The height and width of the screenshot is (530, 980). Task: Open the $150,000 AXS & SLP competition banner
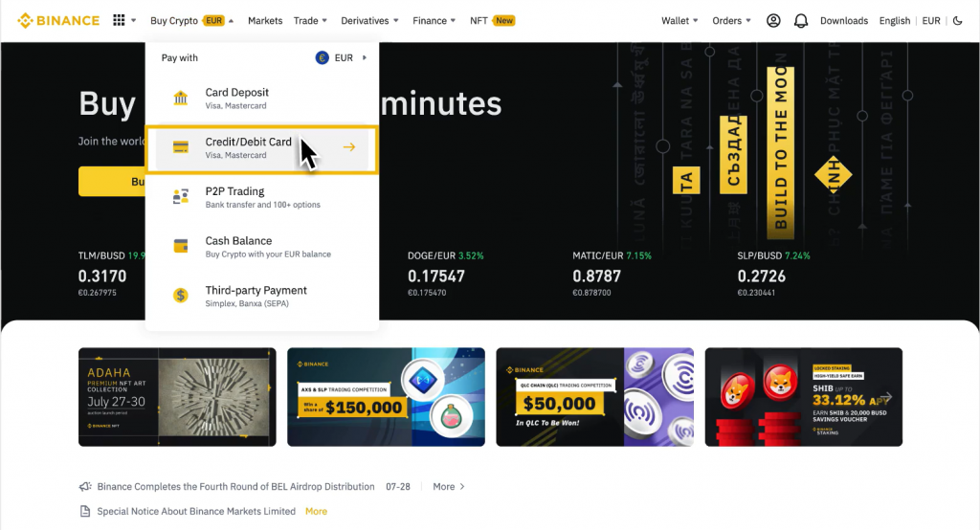[386, 397]
